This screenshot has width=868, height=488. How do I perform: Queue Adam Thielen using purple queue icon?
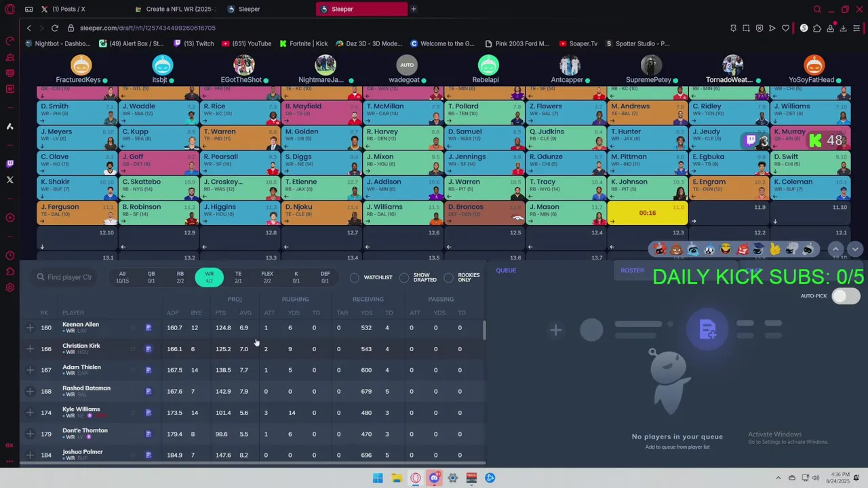tap(149, 370)
